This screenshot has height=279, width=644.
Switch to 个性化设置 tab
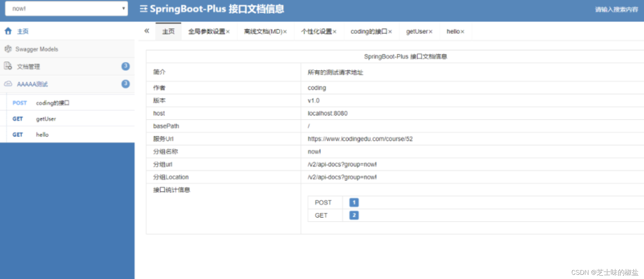coord(316,31)
